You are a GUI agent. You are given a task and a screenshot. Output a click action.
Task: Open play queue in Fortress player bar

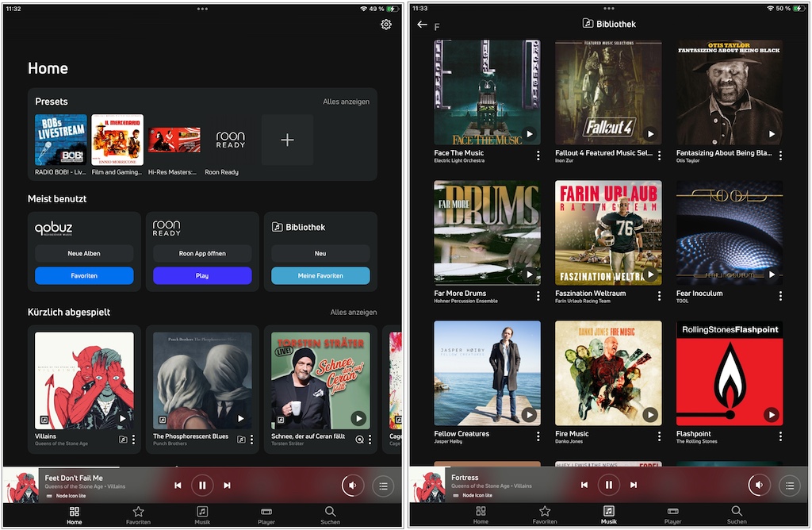coord(790,486)
